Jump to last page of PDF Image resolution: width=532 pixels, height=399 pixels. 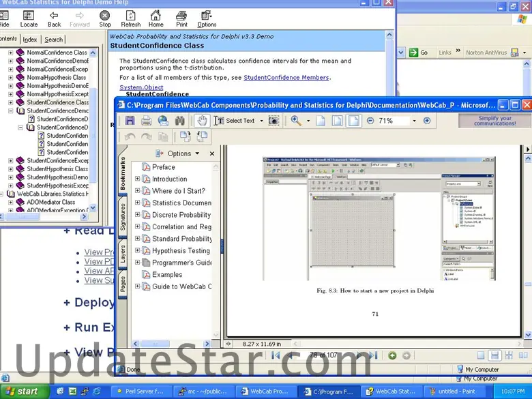374,355
